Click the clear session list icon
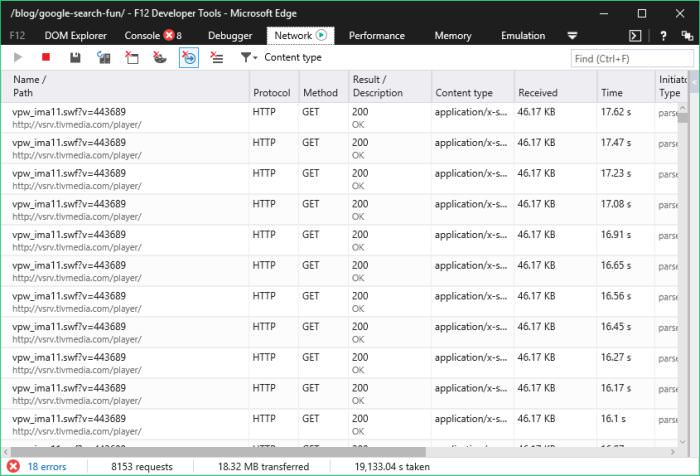 (217, 57)
